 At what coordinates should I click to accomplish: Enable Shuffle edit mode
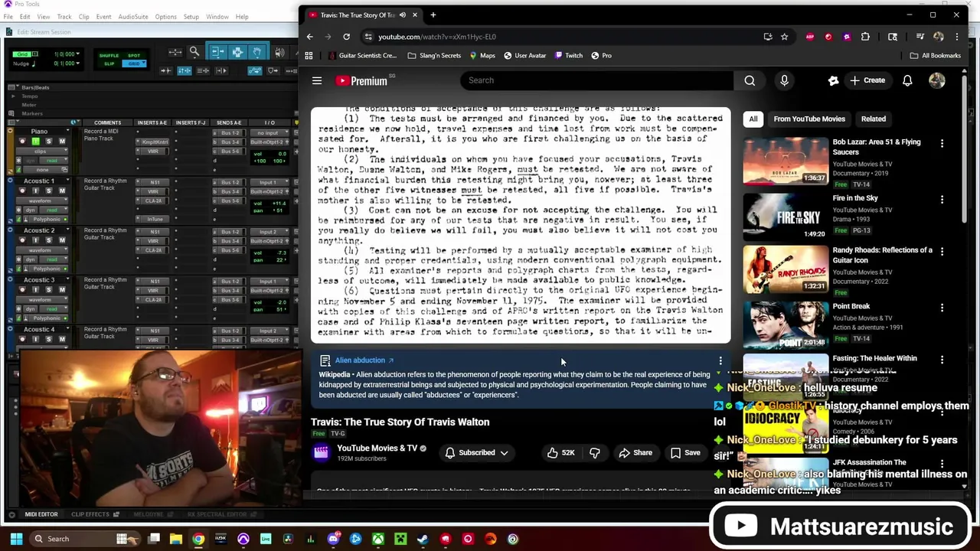tap(109, 55)
